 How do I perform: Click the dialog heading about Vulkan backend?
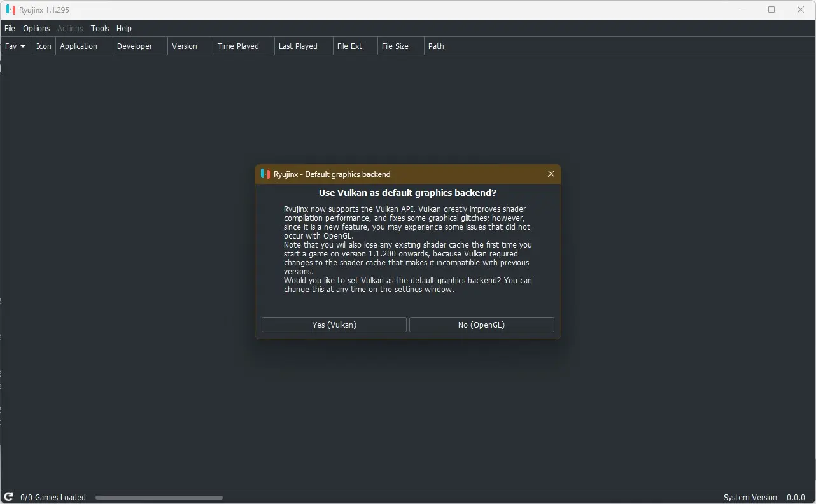(407, 193)
